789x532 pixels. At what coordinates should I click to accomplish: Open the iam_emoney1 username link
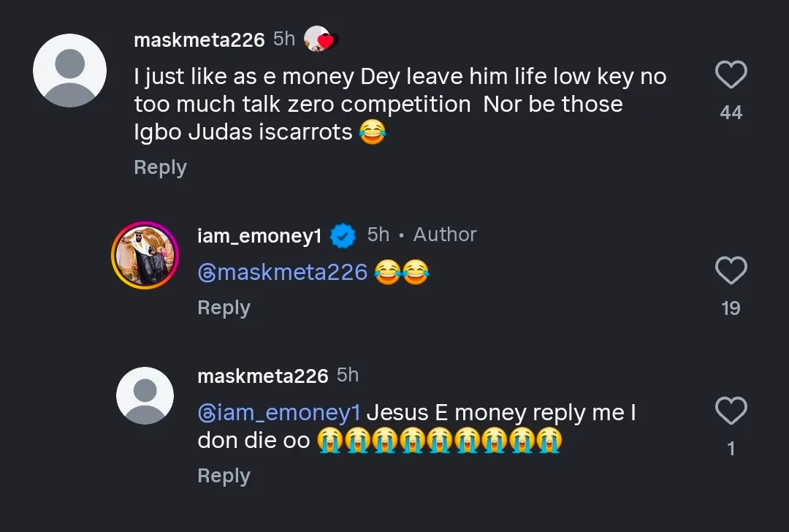coord(259,235)
